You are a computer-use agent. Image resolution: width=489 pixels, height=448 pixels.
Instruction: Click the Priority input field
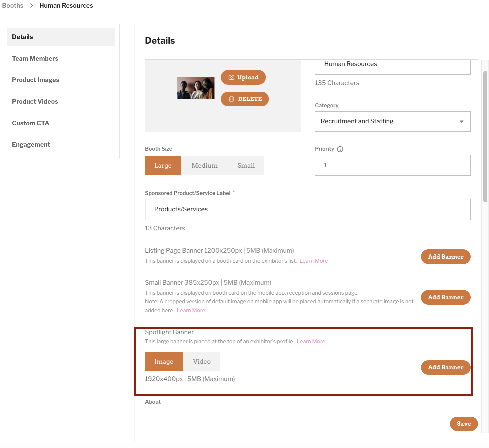[393, 165]
